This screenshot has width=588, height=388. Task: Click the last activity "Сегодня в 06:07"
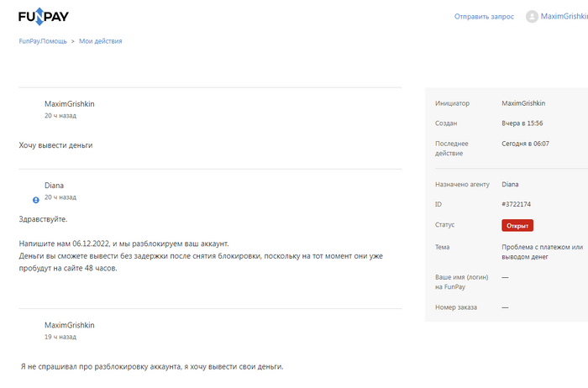525,144
